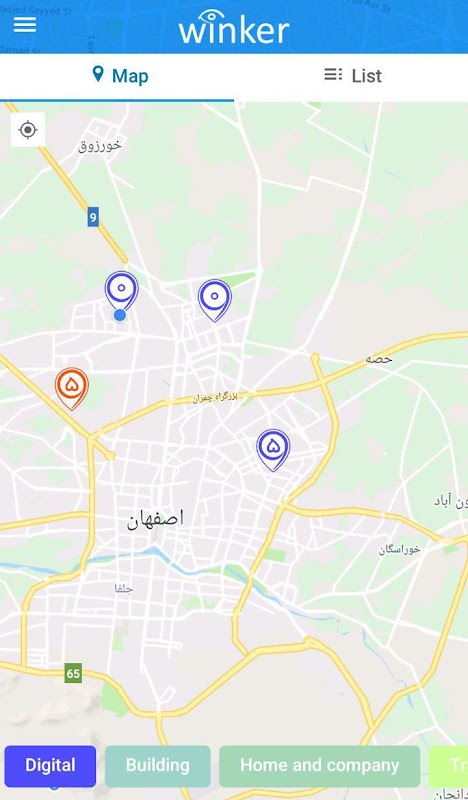The image size is (468, 800).
Task: Tap the my-location crosshair button
Action: (x=28, y=130)
